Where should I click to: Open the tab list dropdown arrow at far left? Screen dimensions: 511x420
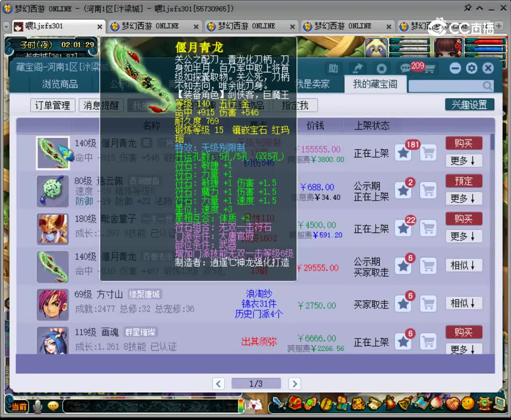click(6, 26)
